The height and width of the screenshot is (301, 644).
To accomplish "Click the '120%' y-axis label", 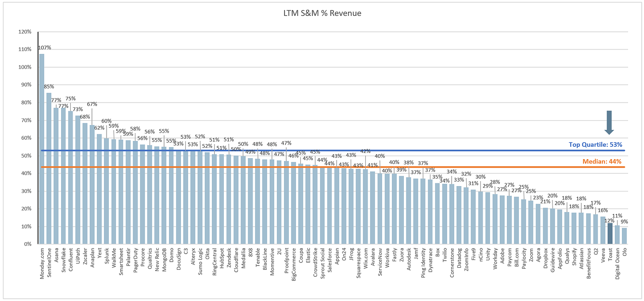I will pyautogui.click(x=24, y=32).
